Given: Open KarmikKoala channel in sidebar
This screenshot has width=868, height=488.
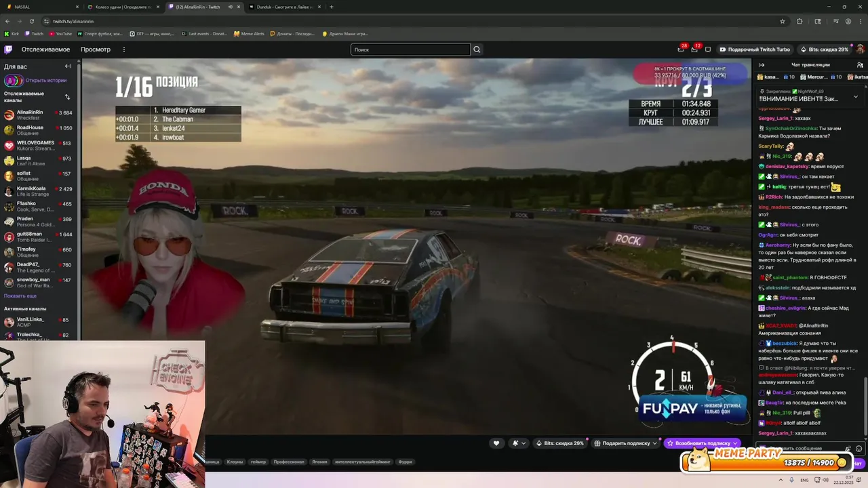Looking at the screenshot, I should [x=39, y=191].
